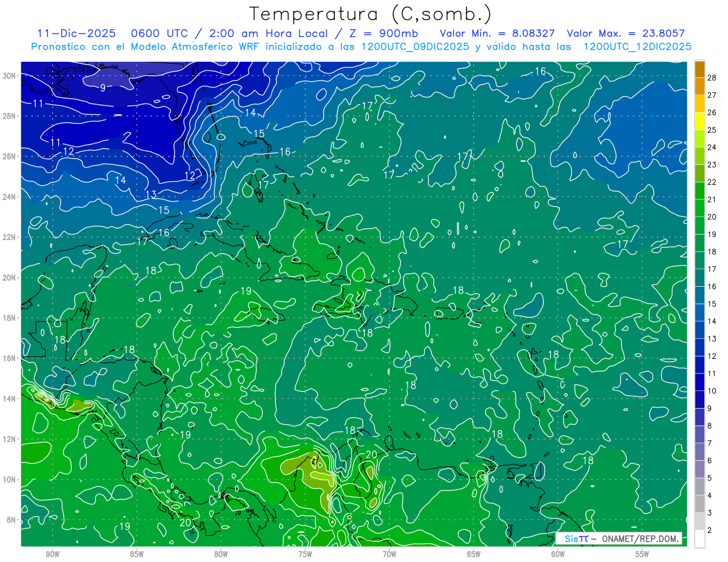Click the '65W' longitude tick label
The image size is (728, 562).
coord(474,554)
